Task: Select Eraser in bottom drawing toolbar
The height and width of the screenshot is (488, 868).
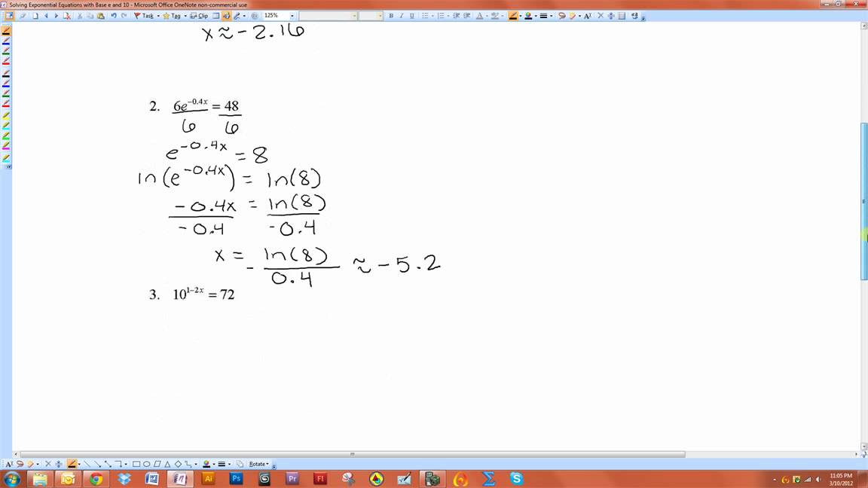Action: coord(30,464)
